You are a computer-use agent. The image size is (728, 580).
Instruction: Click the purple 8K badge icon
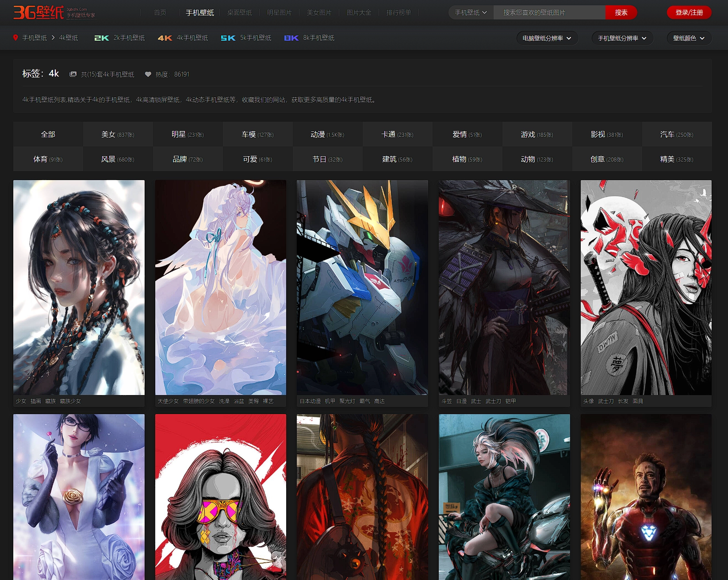coord(291,38)
